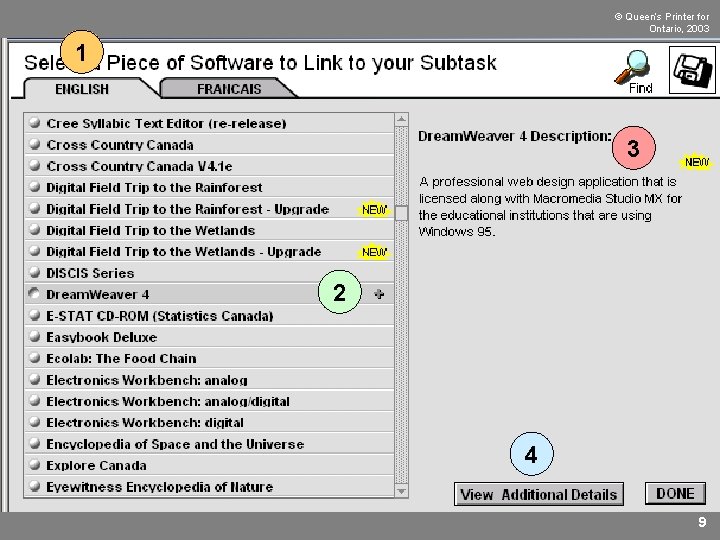720x540 pixels.
Task: Click the plus icon on DreamWeaver 4 row
Action: (379, 294)
